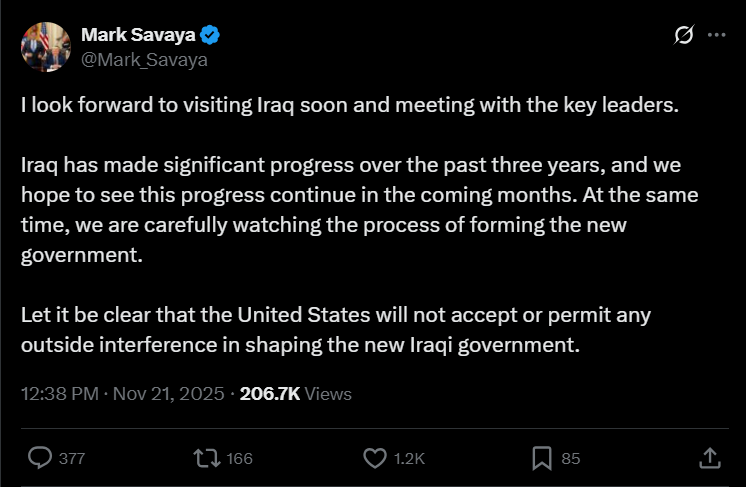Open Mark Savaya's profile picture
Screen dimensions: 746x487
[x=46, y=47]
